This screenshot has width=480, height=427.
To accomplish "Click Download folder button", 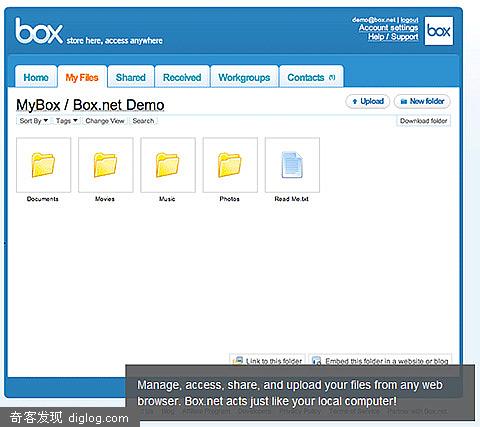I will coord(423,121).
